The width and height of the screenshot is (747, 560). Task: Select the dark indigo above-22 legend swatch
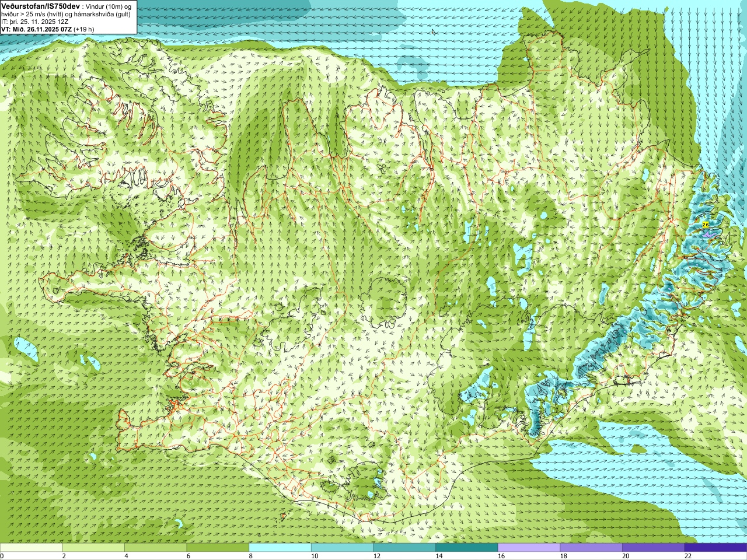[715, 548]
